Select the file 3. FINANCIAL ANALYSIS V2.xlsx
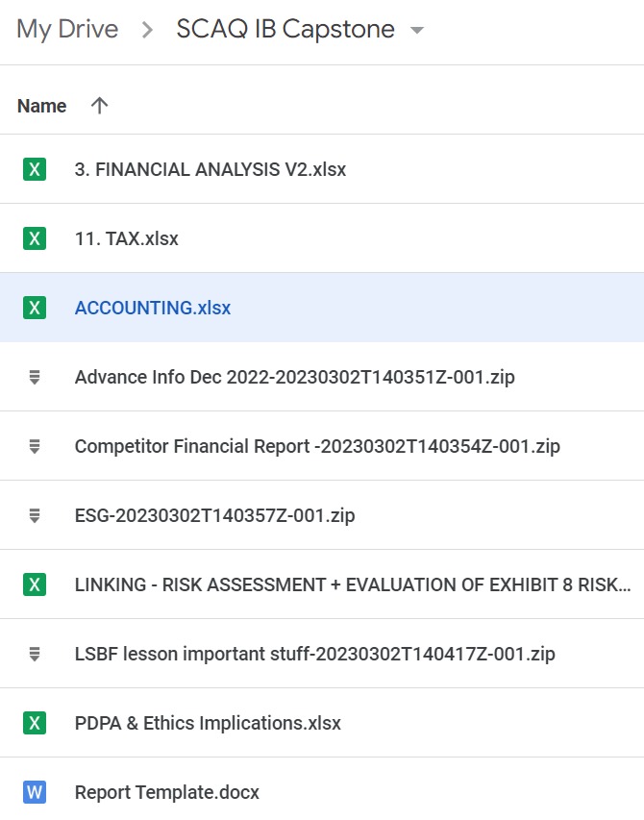Screen dimensions: 644x820 (x=210, y=170)
